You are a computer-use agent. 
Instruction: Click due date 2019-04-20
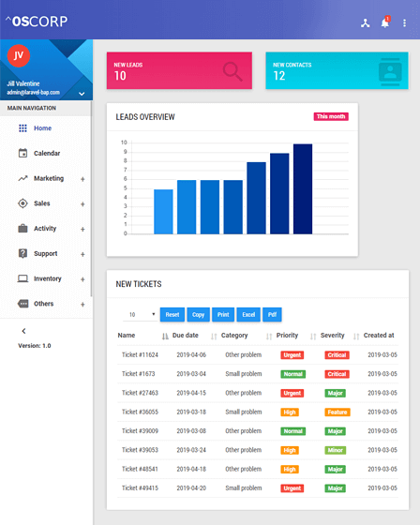tap(191, 488)
